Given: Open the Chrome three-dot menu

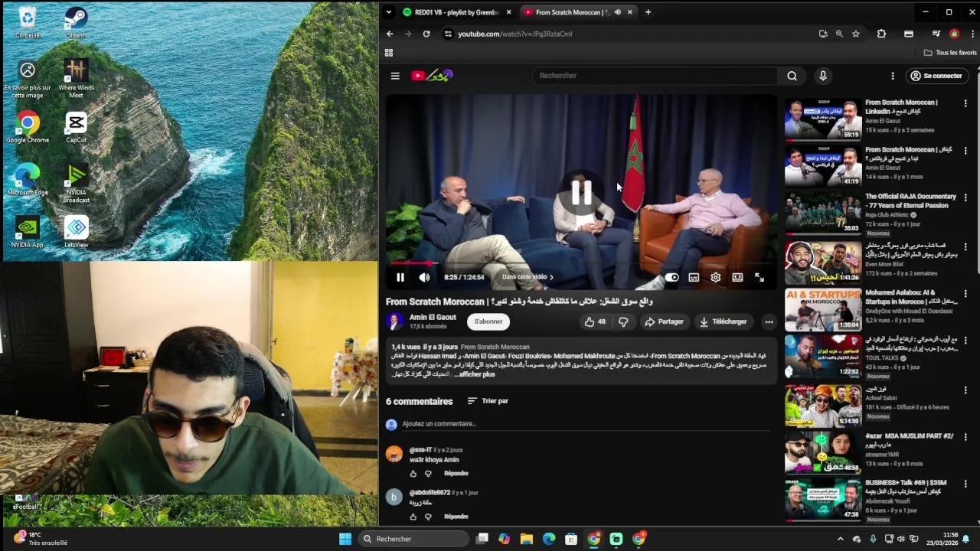Looking at the screenshot, I should click(x=972, y=34).
